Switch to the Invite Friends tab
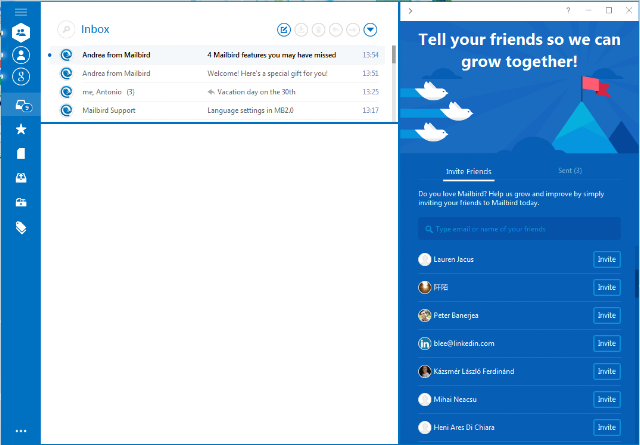640x445 pixels. tap(469, 171)
